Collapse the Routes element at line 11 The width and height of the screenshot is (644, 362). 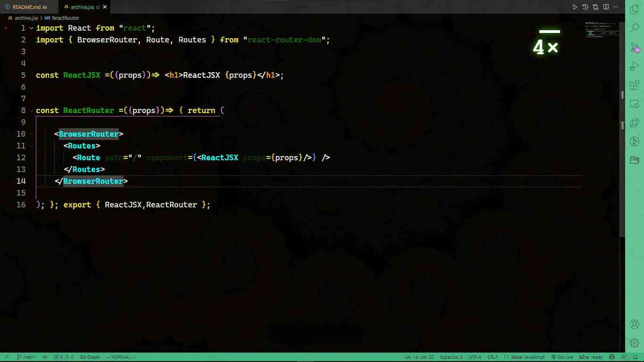tap(31, 146)
